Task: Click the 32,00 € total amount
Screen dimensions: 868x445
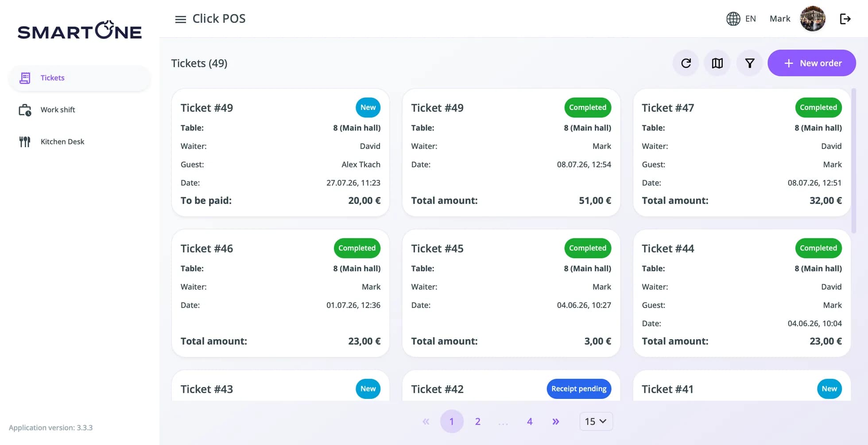Action: click(x=825, y=200)
